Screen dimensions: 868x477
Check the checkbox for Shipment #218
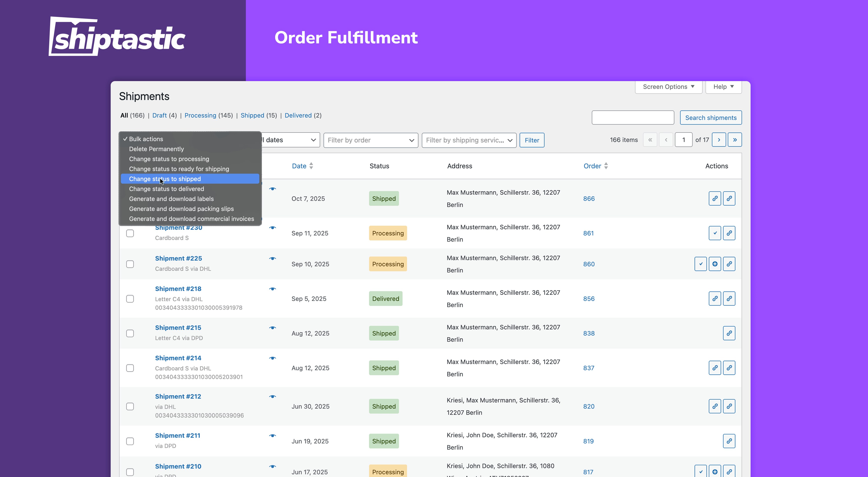pyautogui.click(x=130, y=299)
